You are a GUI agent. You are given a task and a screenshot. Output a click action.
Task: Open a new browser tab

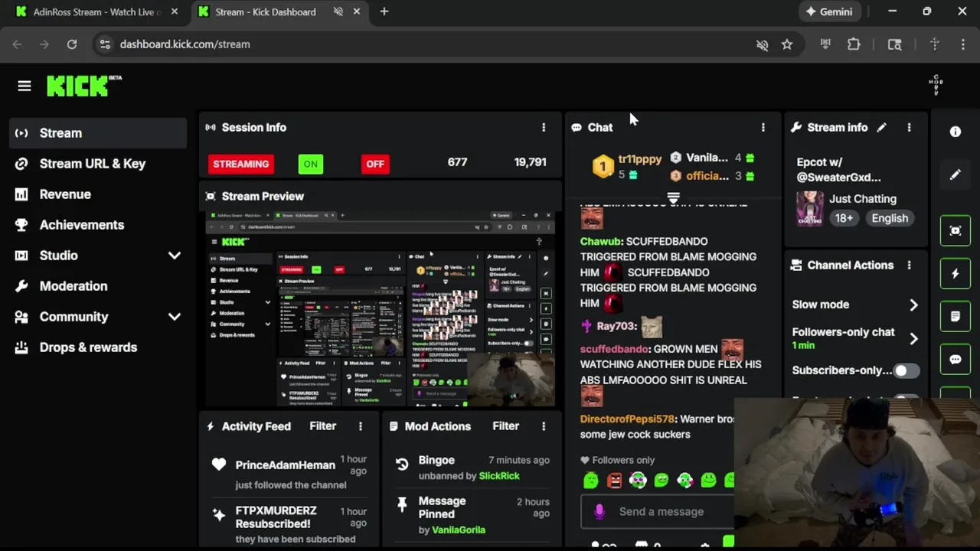click(384, 11)
